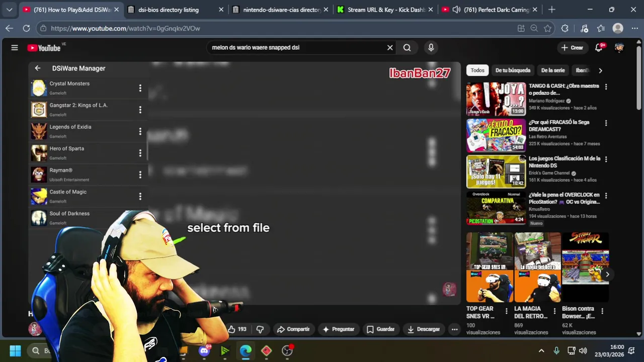Open the channel watermark in the video corner
644x362 pixels.
pos(449,289)
